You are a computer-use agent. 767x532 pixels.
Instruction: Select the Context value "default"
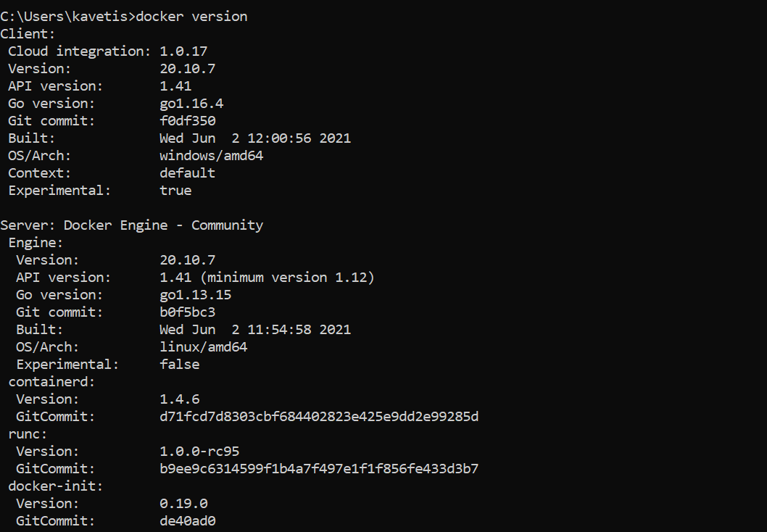tap(187, 173)
